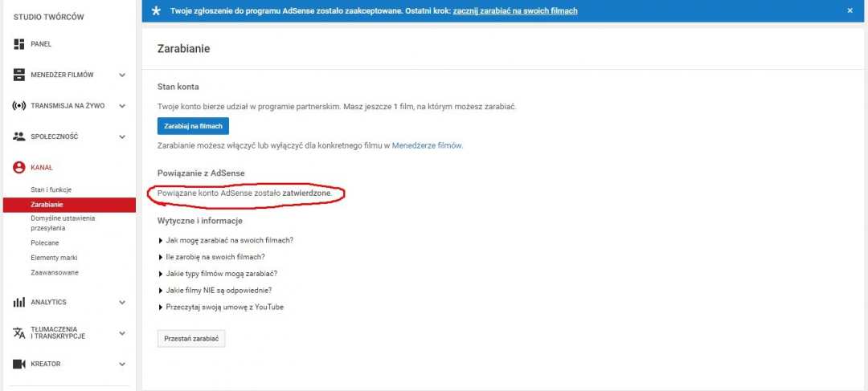Click the Przestań zarabiać button
This screenshot has height=391, width=868.
click(x=190, y=339)
